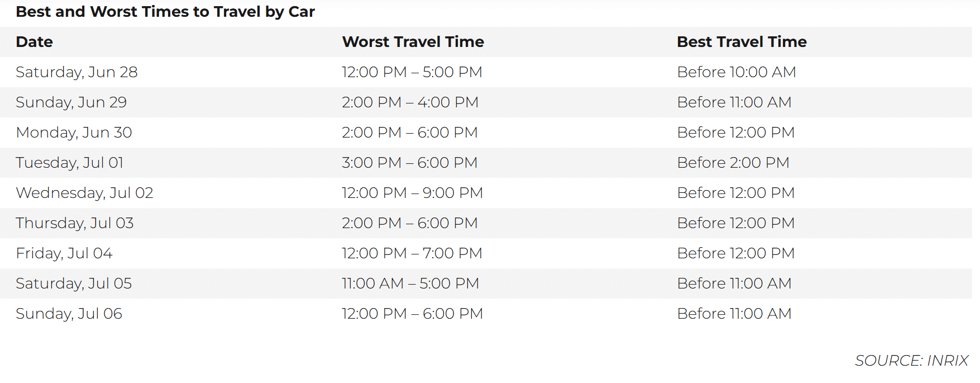Select the Best Travel Time column header
This screenshot has height=383, width=980.
click(742, 42)
